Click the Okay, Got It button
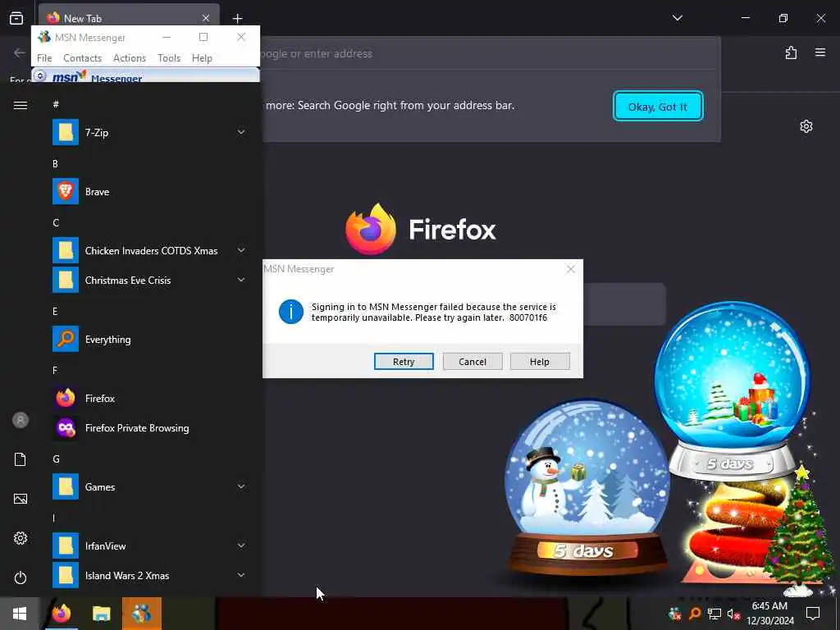This screenshot has height=630, width=840. click(x=657, y=107)
